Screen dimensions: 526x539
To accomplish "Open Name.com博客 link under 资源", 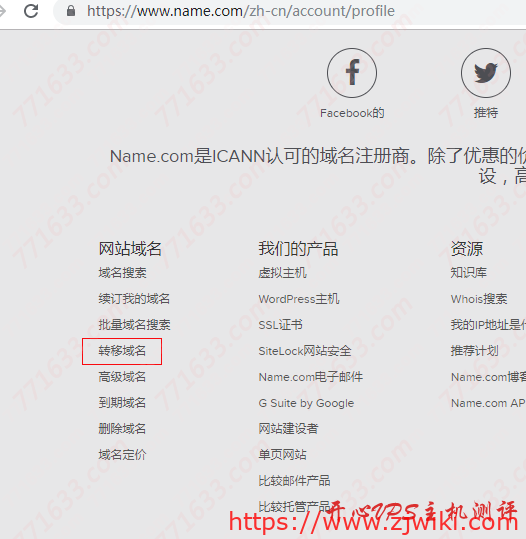I will 488,377.
